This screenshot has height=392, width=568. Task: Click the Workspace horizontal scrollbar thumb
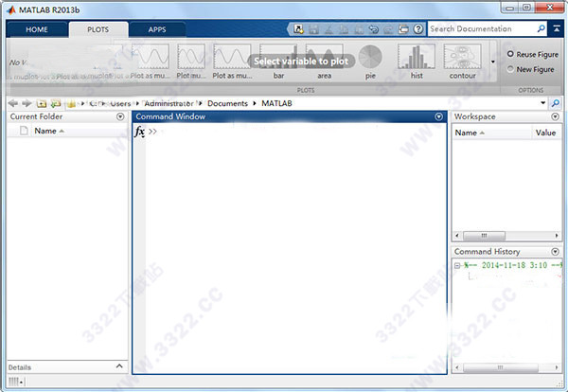[484, 236]
